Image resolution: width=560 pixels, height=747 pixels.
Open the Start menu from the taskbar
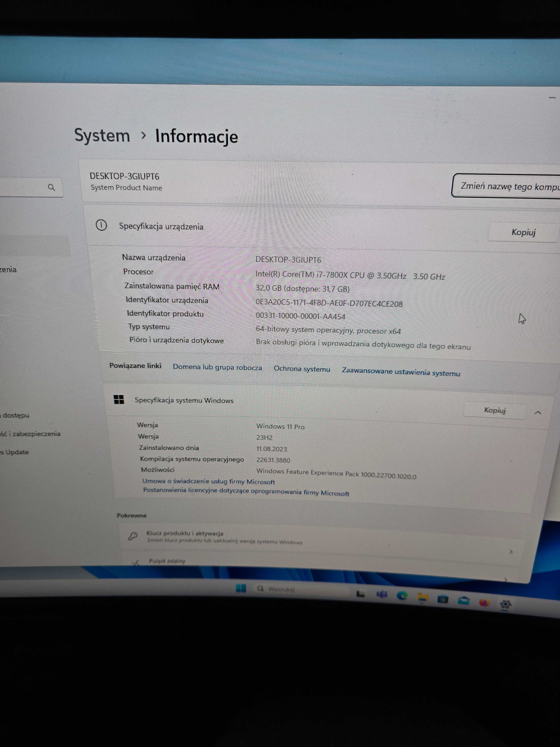[x=241, y=588]
